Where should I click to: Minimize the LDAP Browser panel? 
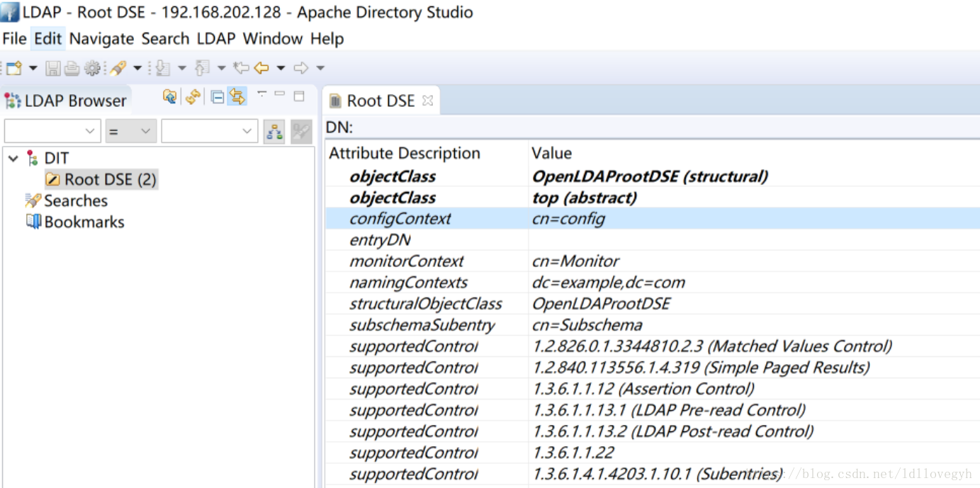click(280, 93)
